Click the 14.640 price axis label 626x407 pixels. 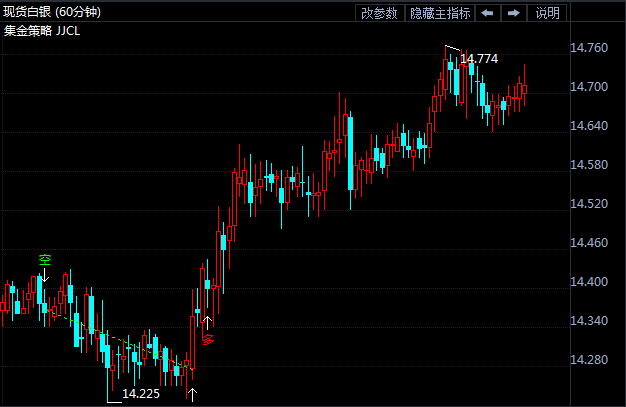click(x=589, y=126)
